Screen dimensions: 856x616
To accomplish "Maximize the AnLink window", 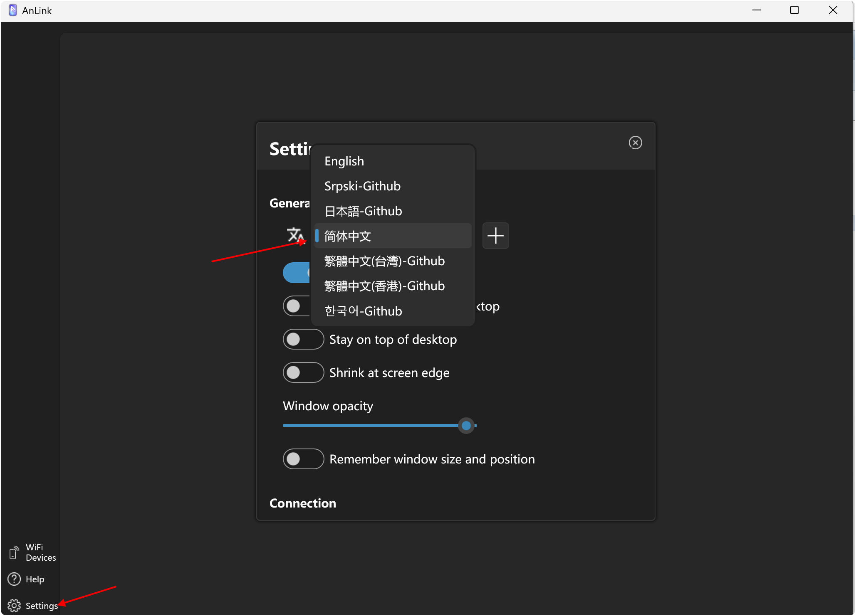I will (794, 10).
